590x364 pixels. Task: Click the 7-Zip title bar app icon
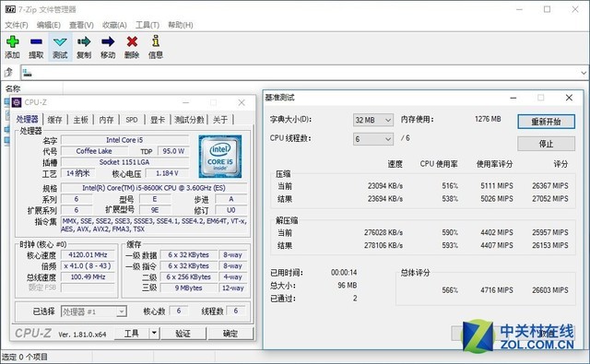tap(10, 9)
